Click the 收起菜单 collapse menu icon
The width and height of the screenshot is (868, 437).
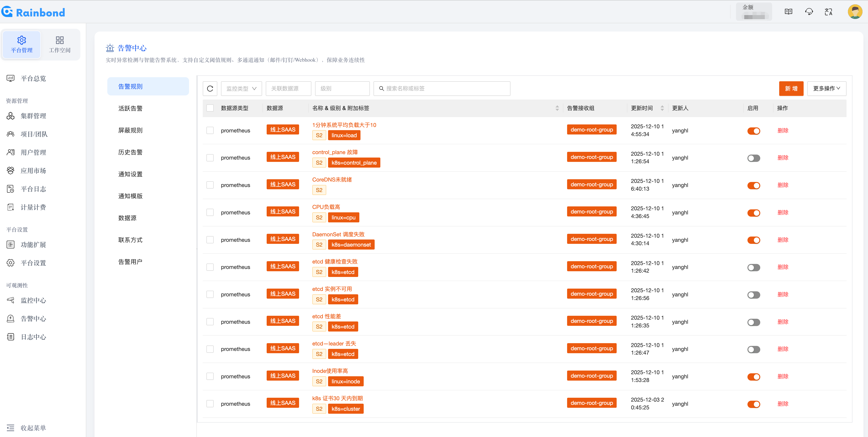coord(11,428)
